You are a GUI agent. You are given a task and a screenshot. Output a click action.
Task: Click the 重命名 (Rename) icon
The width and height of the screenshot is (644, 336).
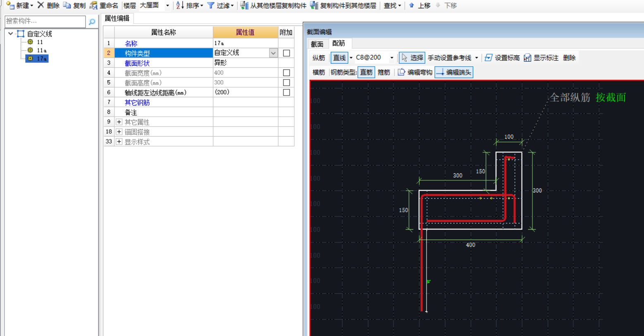point(93,5)
